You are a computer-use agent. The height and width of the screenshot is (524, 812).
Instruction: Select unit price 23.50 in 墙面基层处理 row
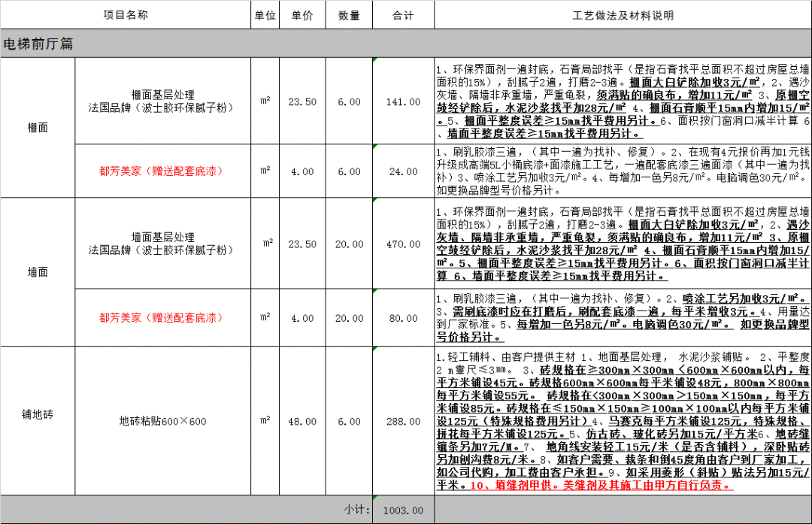point(302,244)
